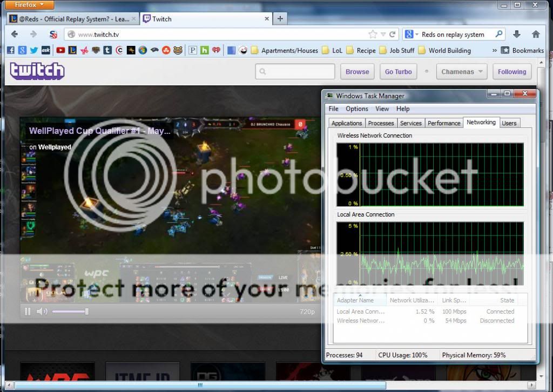Screen dimensions: 553x392
Task: Mute the stream with the speaker icon
Action: (x=42, y=312)
